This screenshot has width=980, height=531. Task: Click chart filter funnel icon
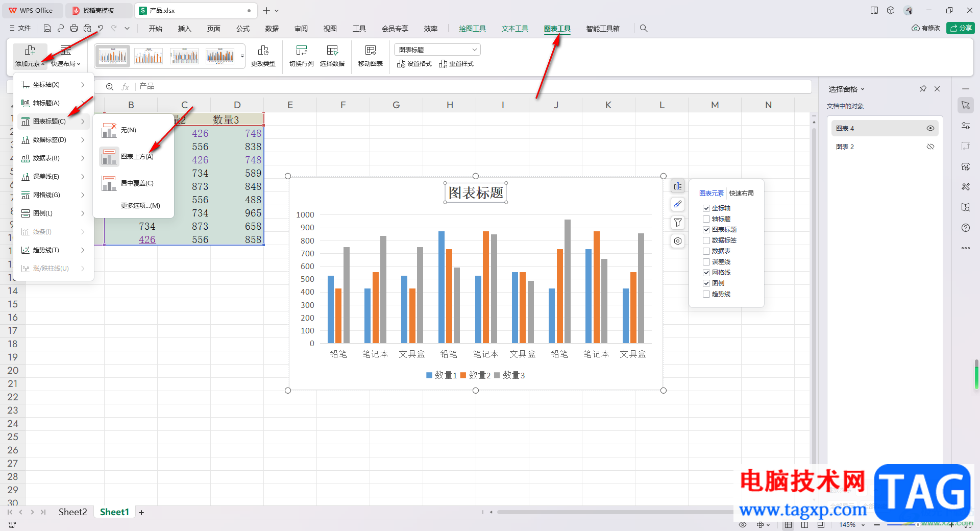[678, 223]
